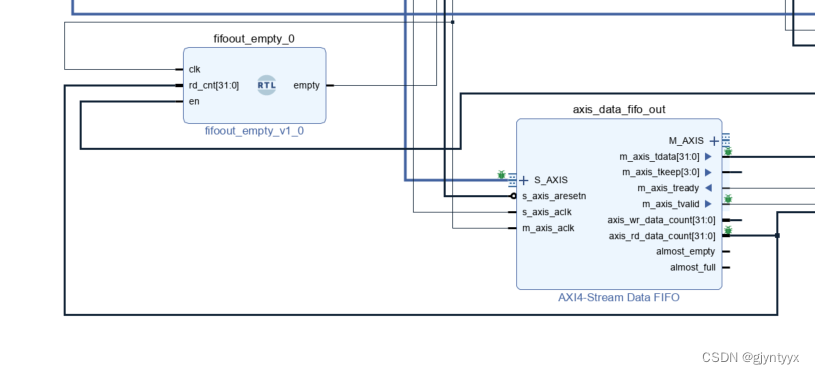Select the m_axis_aclk pin
Viewport: 815px width, 374px height.
coord(548,228)
